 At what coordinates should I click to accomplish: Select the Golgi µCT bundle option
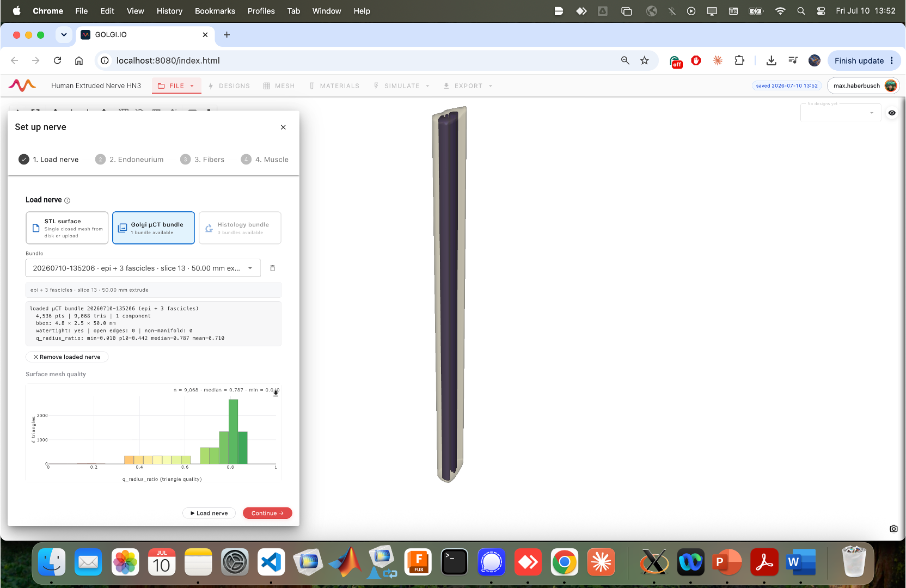point(154,228)
